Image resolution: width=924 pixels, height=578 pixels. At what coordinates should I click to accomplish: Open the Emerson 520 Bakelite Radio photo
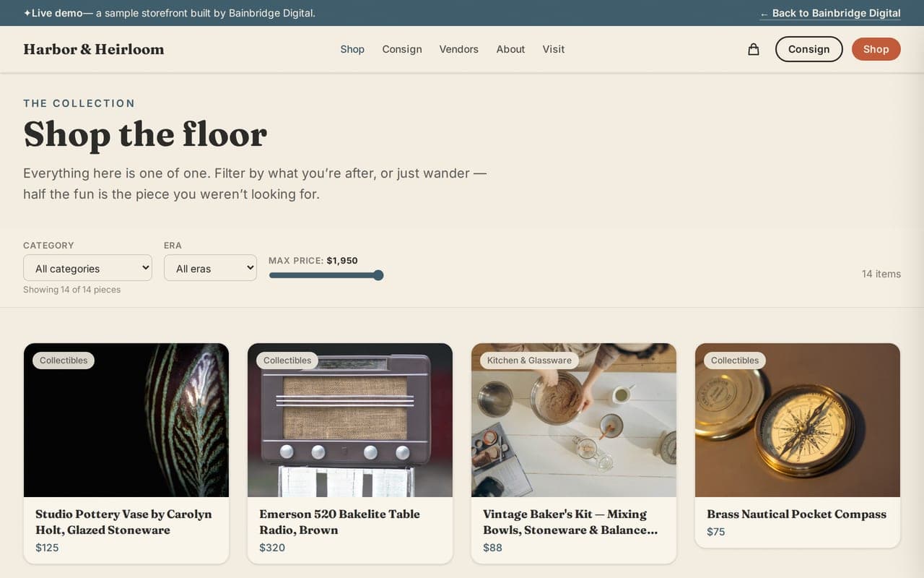tap(350, 420)
